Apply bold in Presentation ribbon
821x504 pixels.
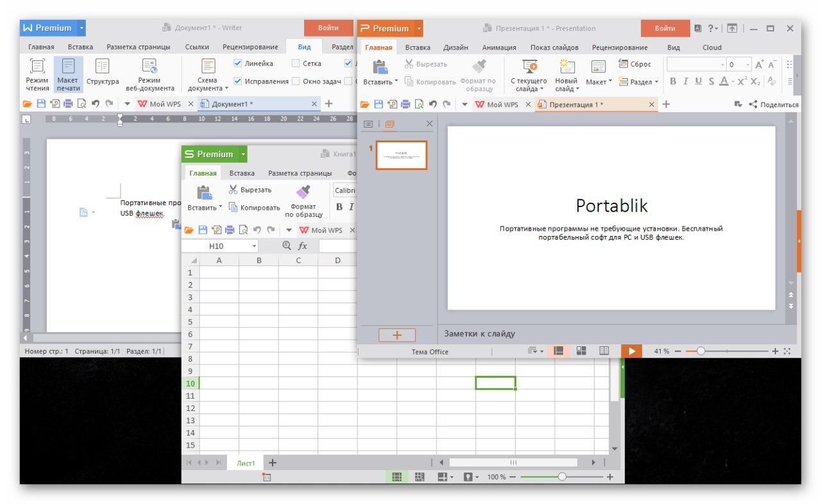[673, 81]
